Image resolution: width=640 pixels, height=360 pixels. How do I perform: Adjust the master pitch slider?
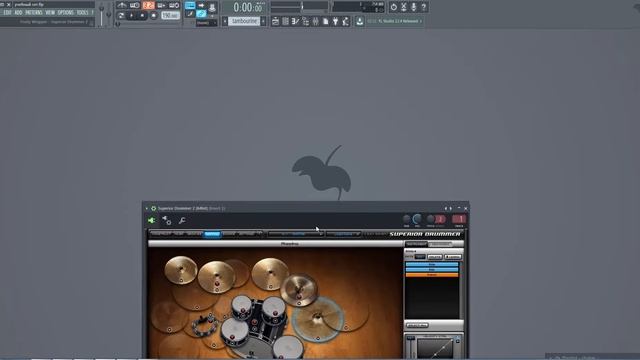point(109,14)
